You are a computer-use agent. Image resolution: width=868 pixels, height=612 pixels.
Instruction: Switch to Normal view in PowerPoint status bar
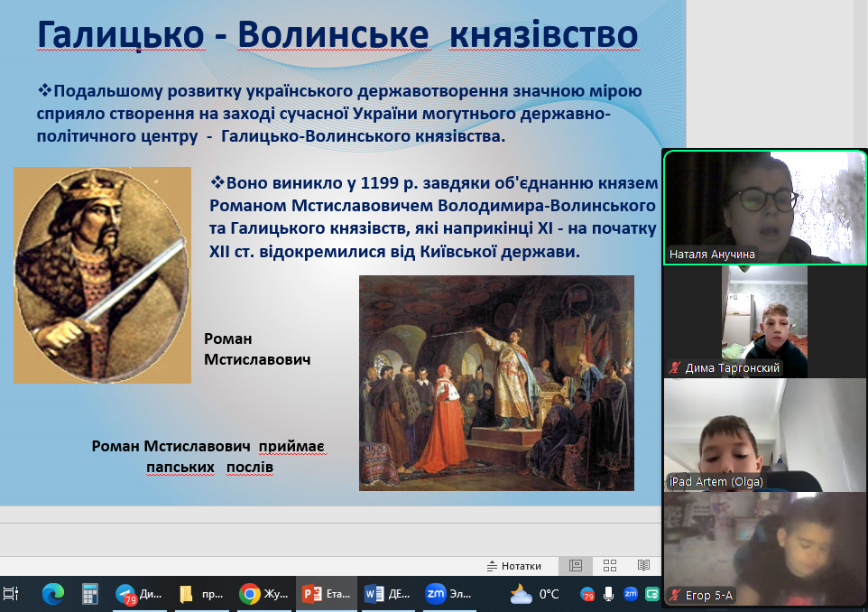pos(576,565)
